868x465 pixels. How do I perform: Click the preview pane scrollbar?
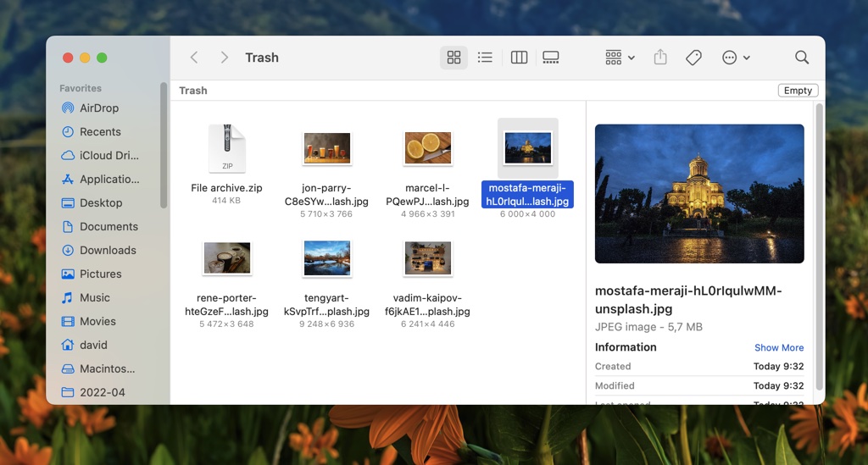820,246
